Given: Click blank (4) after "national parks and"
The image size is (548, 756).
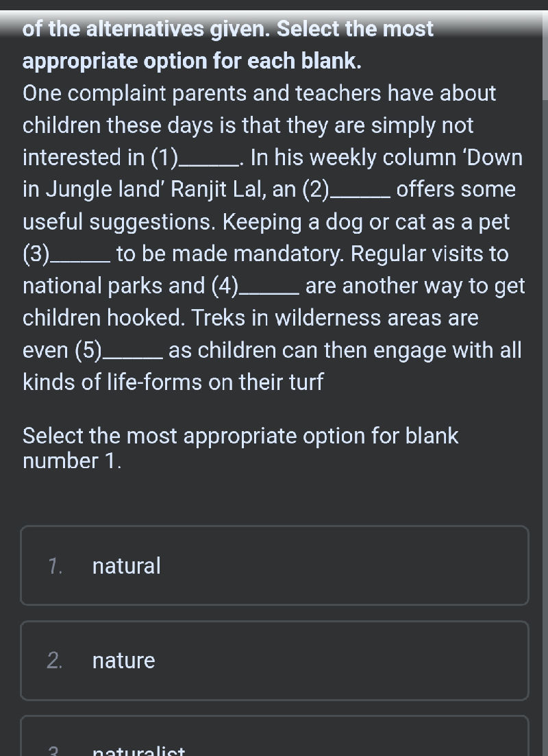Looking at the screenshot, I should [x=269, y=286].
